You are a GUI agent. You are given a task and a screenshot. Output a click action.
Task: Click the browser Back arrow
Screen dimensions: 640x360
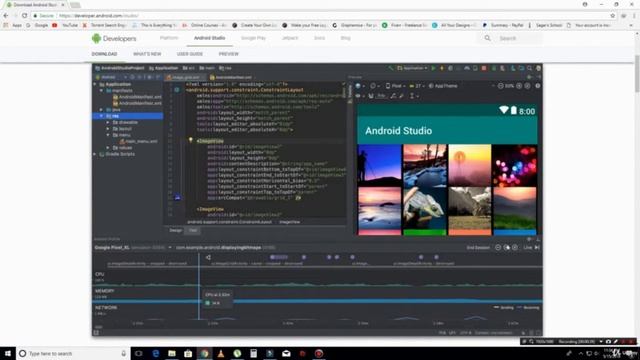point(6,16)
